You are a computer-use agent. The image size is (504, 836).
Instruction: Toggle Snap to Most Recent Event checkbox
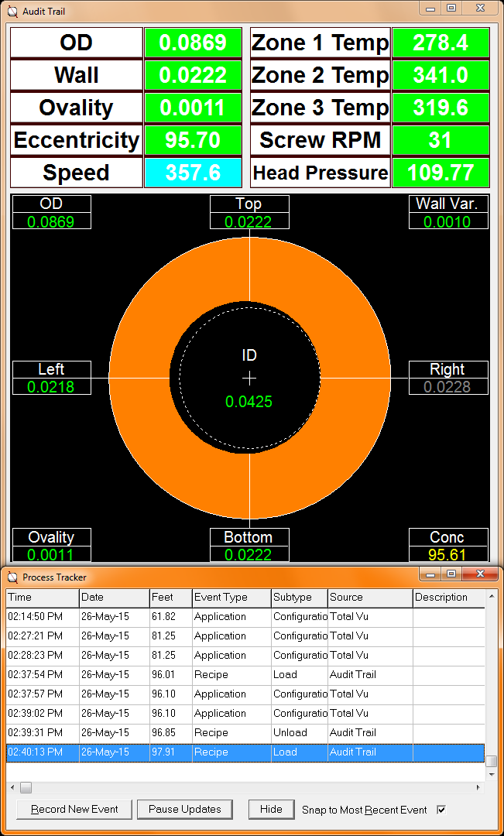(441, 810)
